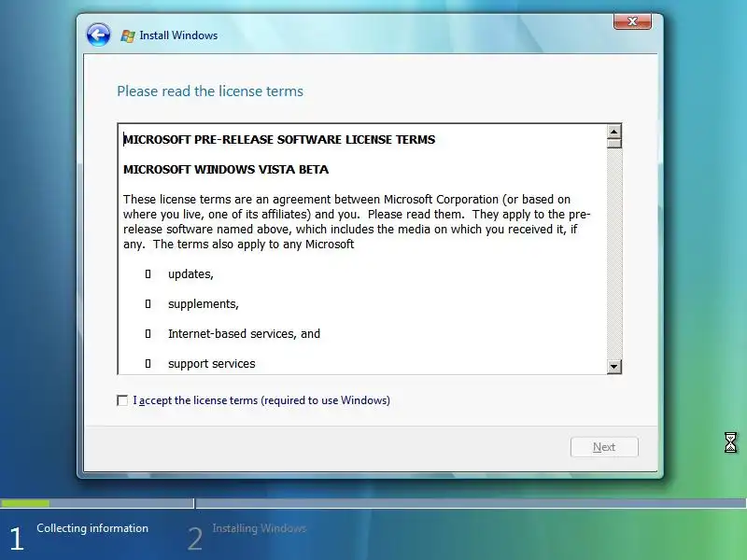This screenshot has height=560, width=747.
Task: Click the 'Installing Windows' step label
Action: [260, 528]
